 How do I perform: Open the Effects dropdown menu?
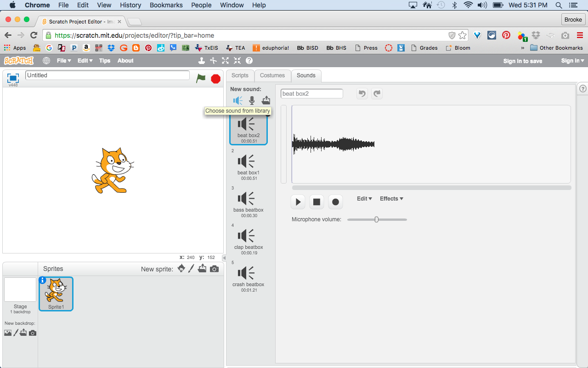pyautogui.click(x=391, y=199)
